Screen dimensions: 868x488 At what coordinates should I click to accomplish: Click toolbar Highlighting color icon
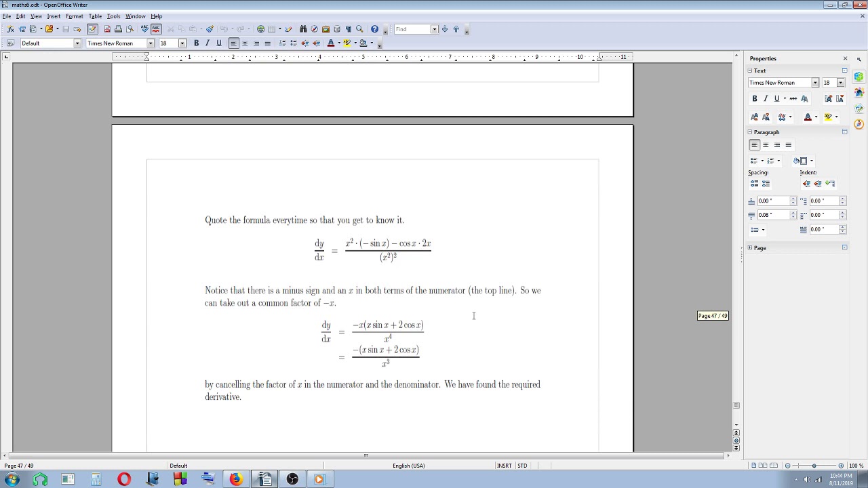pos(347,43)
